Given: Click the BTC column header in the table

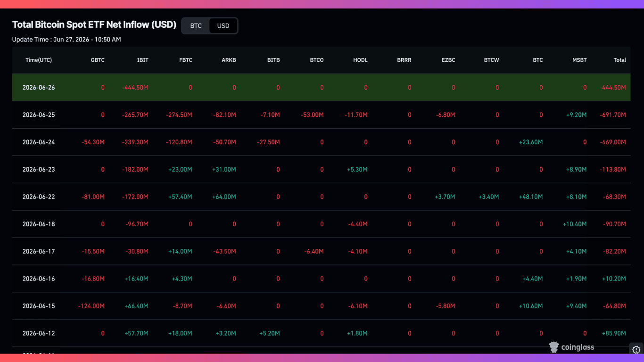Looking at the screenshot, I should tap(538, 60).
